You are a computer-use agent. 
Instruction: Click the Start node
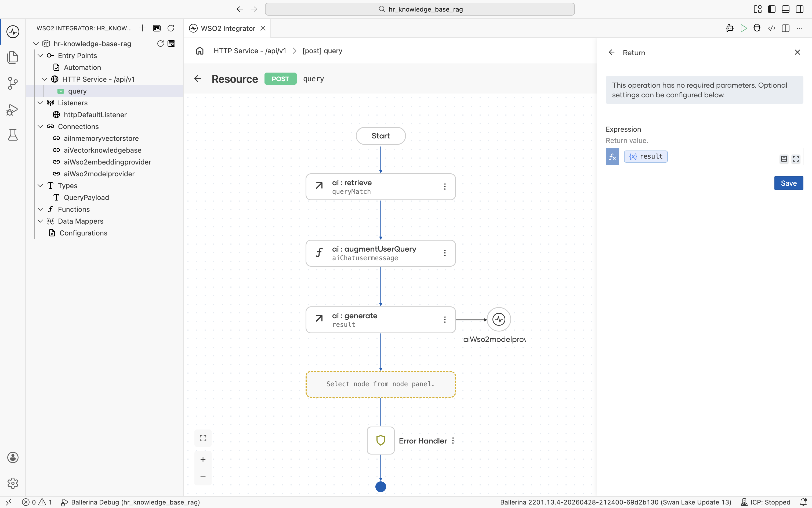(380, 136)
